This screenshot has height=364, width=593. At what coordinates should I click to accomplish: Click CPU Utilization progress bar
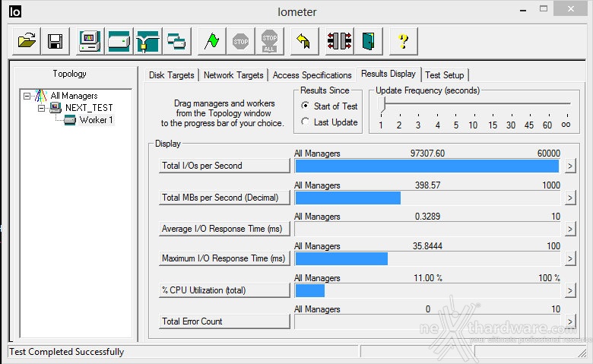point(427,290)
